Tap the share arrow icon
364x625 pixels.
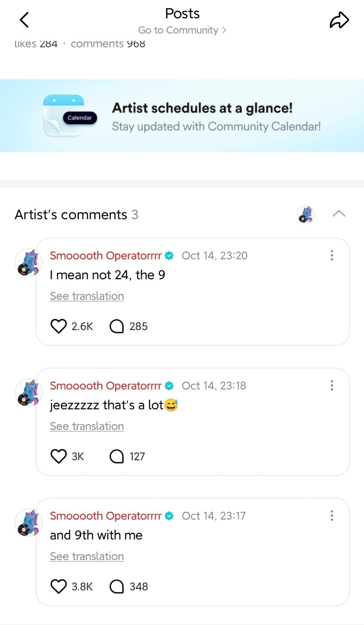(x=339, y=20)
